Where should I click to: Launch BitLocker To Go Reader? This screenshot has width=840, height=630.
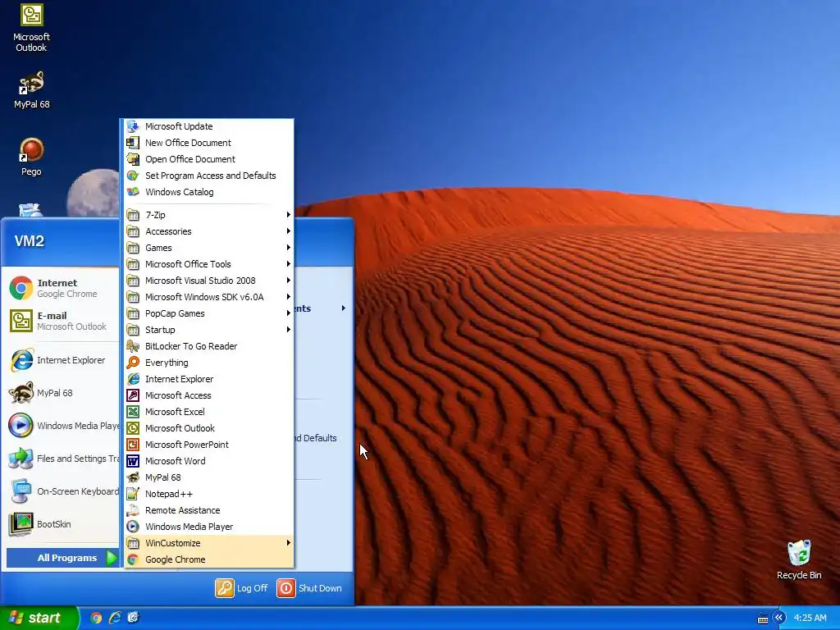(209, 346)
